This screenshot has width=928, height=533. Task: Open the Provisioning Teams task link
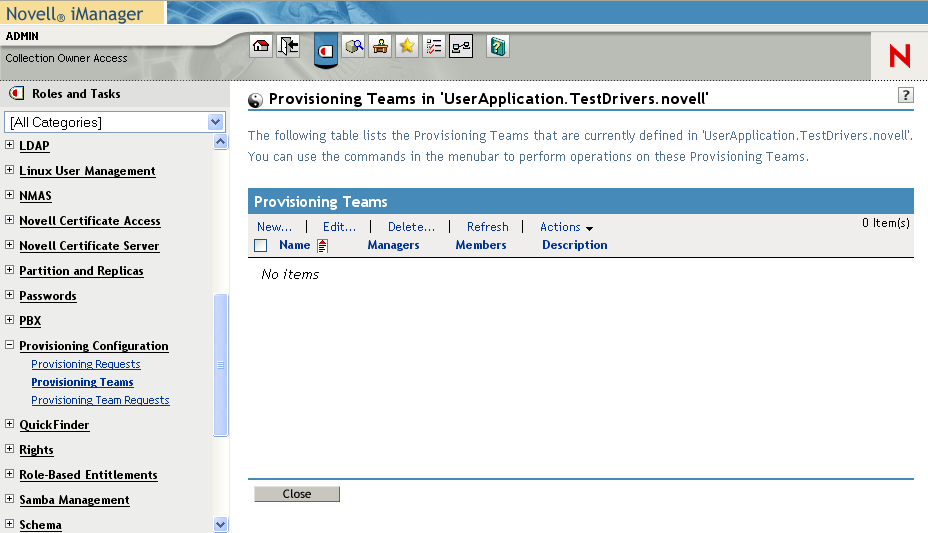[82, 382]
